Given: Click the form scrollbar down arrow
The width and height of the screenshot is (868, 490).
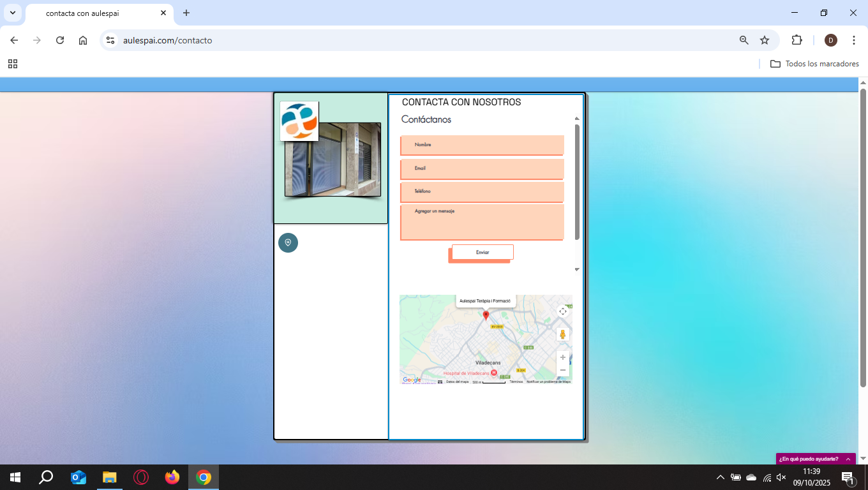Looking at the screenshot, I should (577, 269).
